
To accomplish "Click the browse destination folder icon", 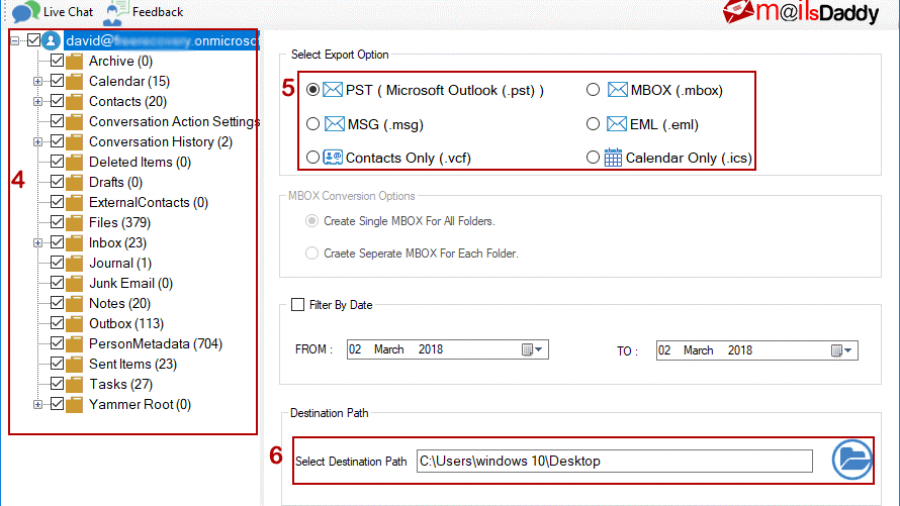I will pos(852,460).
